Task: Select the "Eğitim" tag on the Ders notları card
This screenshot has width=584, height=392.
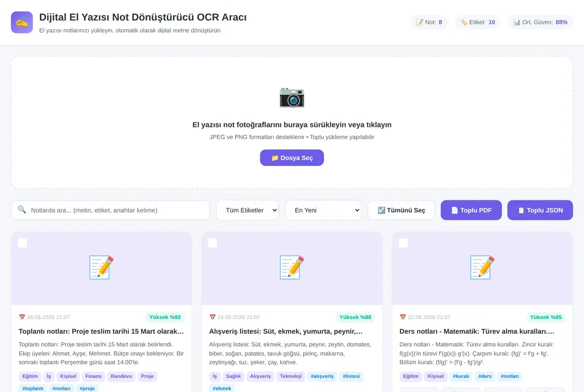Action: [x=411, y=376]
